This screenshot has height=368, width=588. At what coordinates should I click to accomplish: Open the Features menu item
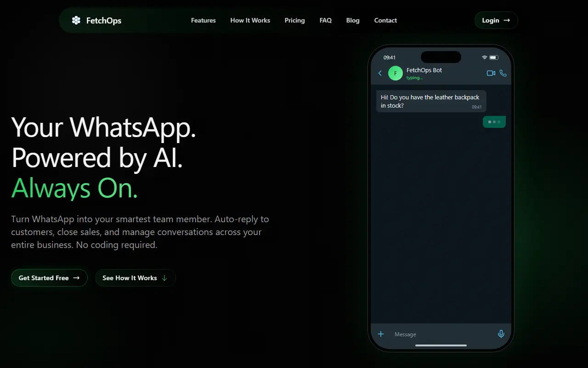click(204, 20)
